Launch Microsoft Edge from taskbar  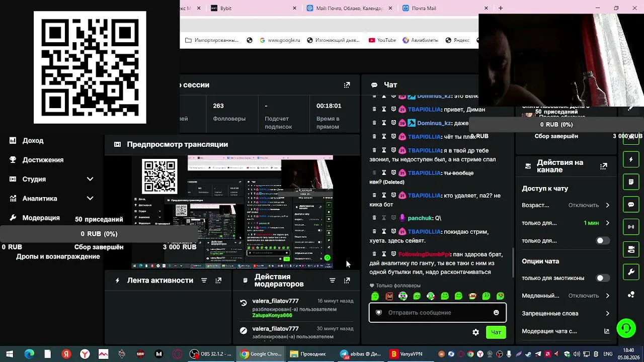pos(29,354)
